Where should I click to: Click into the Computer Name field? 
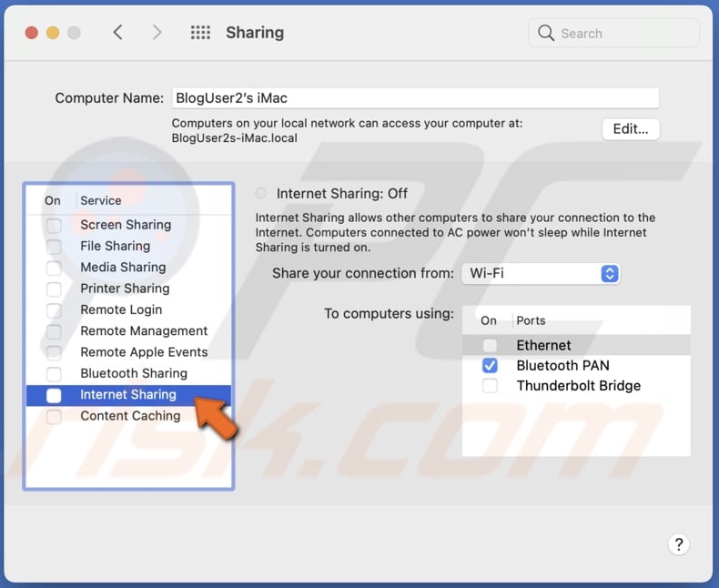pyautogui.click(x=415, y=98)
